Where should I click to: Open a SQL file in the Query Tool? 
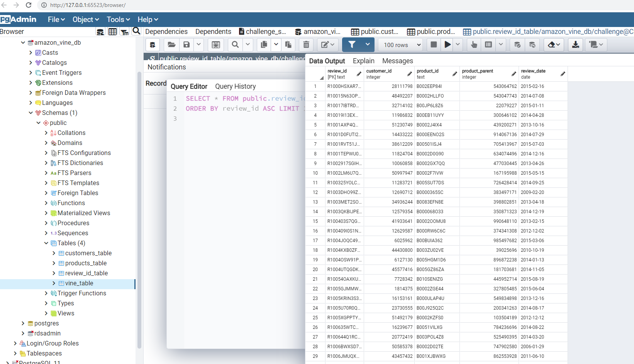(x=171, y=45)
